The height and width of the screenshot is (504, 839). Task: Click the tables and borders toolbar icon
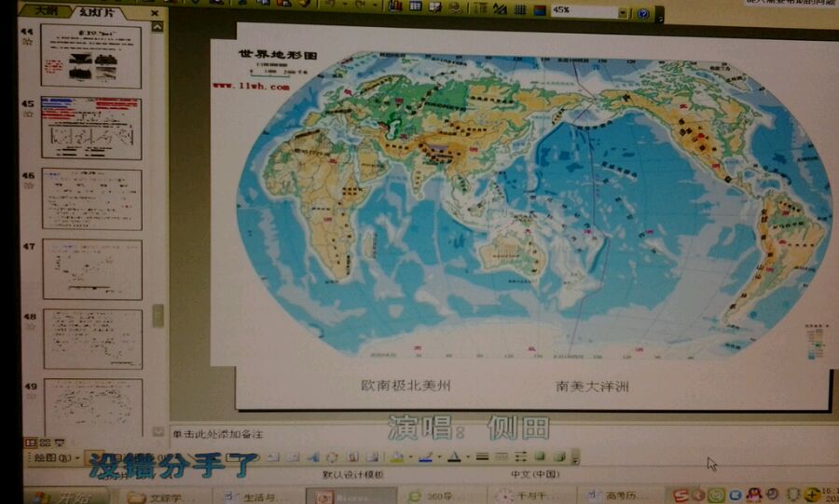point(435,7)
